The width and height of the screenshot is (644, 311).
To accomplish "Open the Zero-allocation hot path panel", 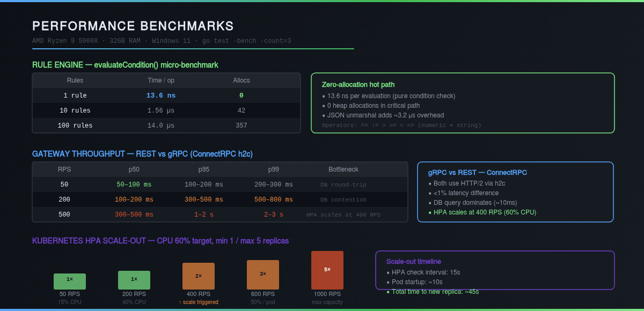I will point(463,102).
